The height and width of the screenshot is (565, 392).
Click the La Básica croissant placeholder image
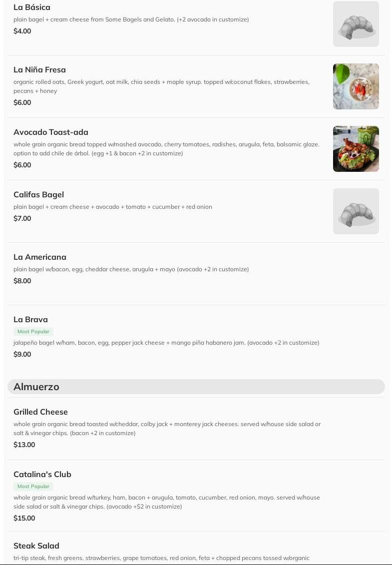tap(356, 24)
